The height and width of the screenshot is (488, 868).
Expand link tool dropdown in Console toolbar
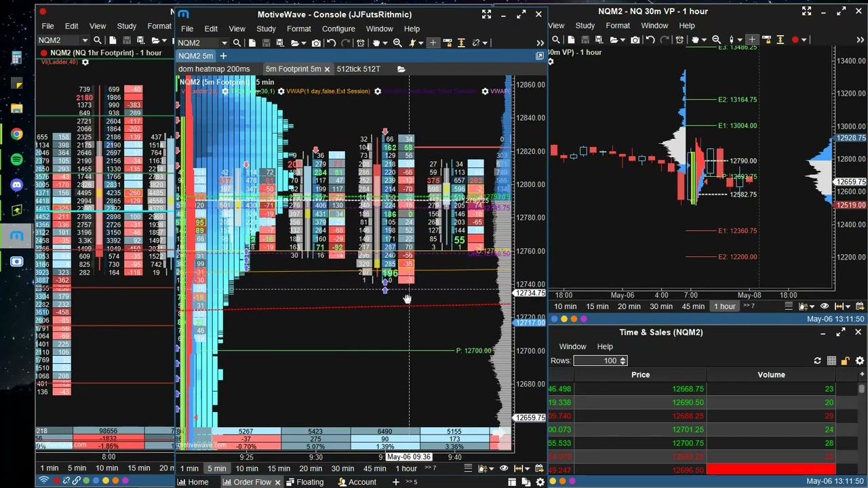tap(485, 43)
